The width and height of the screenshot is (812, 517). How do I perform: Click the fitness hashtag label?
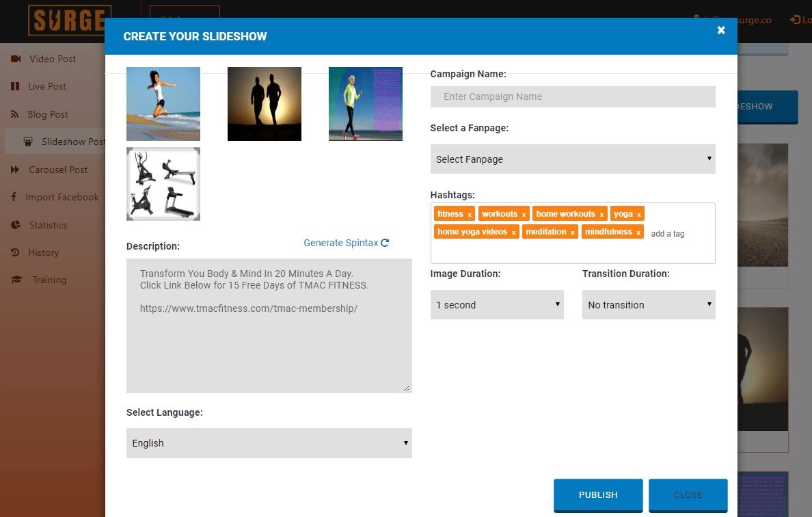[450, 214]
